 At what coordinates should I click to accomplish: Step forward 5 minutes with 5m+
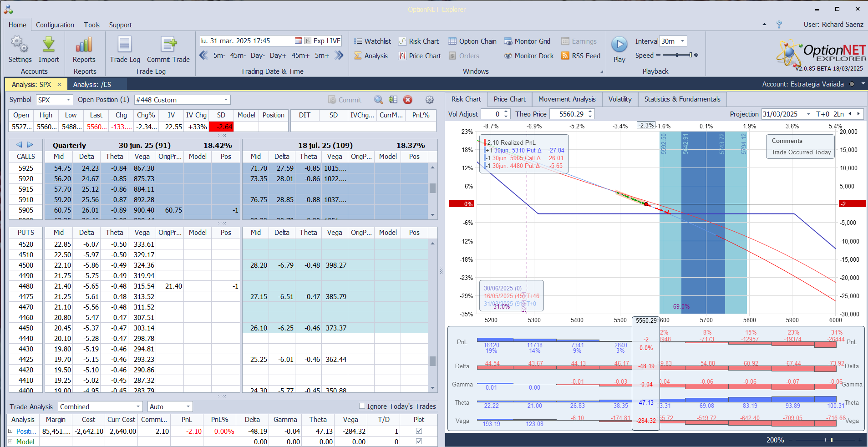[x=322, y=56]
